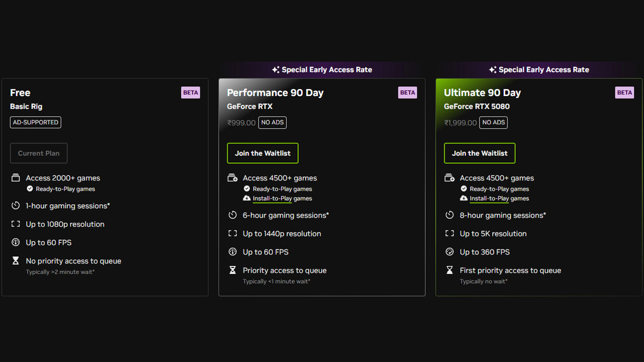Click games library icon in Ultimate card

pyautogui.click(x=449, y=178)
